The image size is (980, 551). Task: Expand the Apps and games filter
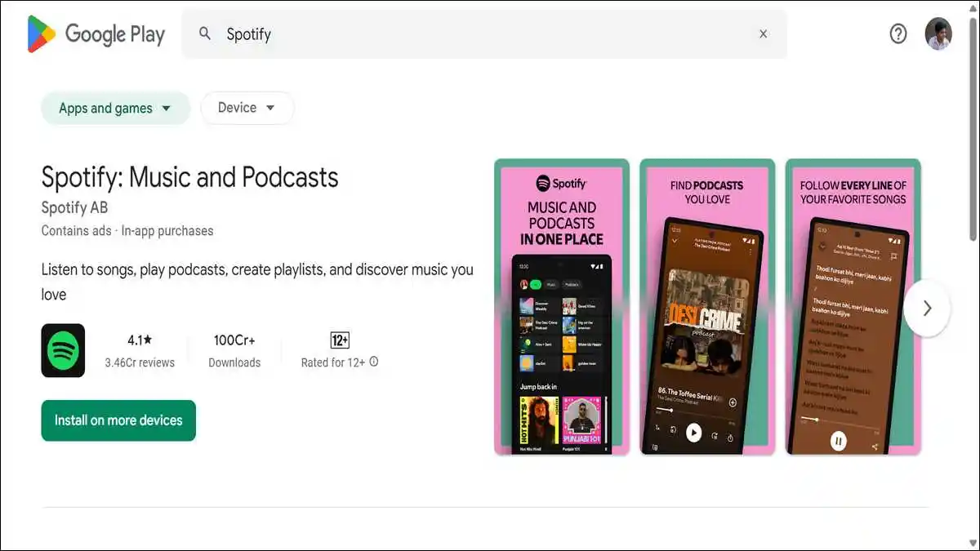115,108
